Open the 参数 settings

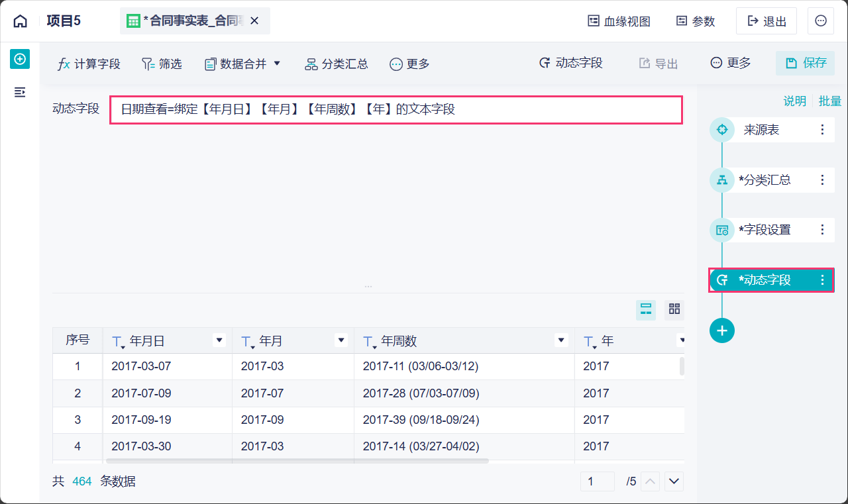pyautogui.click(x=696, y=21)
